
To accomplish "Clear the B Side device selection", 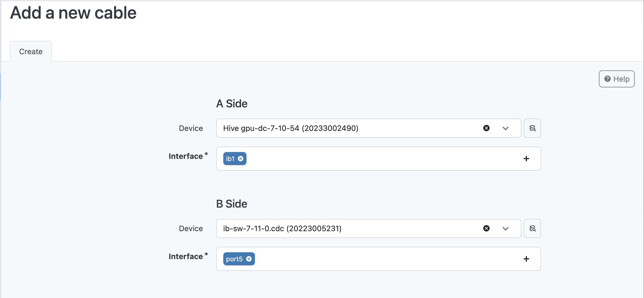I will [x=486, y=228].
